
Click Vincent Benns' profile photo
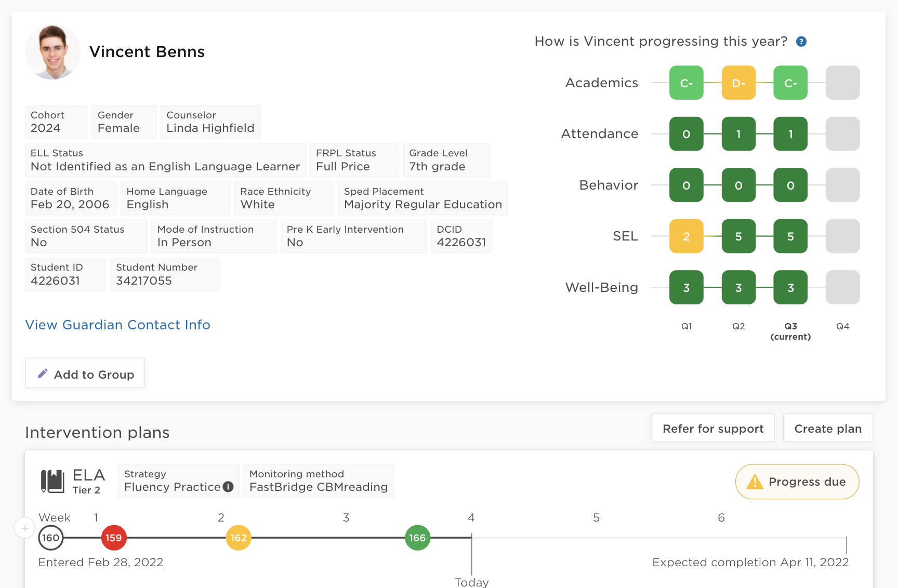(52, 52)
